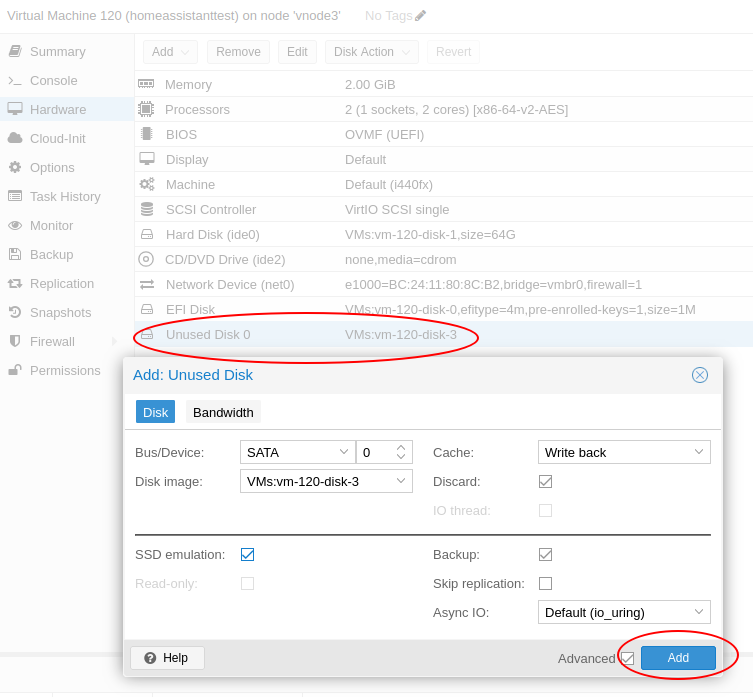Image resolution: width=753 pixels, height=697 pixels.
Task: Click the SCSI Controller database icon
Action: coord(146,209)
